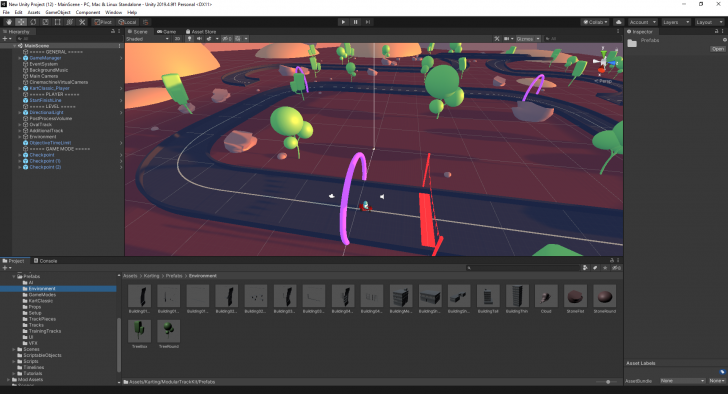The image size is (728, 394).
Task: Toggle scene audio speaker icon
Action: tap(199, 39)
